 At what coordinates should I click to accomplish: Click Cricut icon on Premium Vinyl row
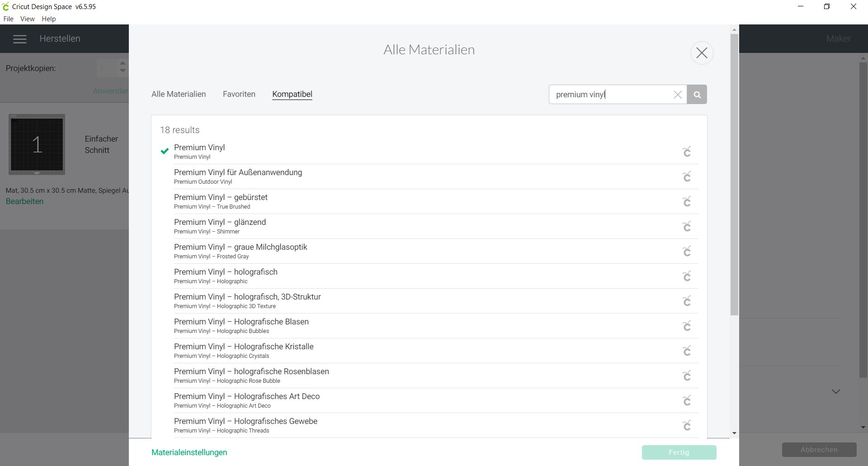coord(687,152)
